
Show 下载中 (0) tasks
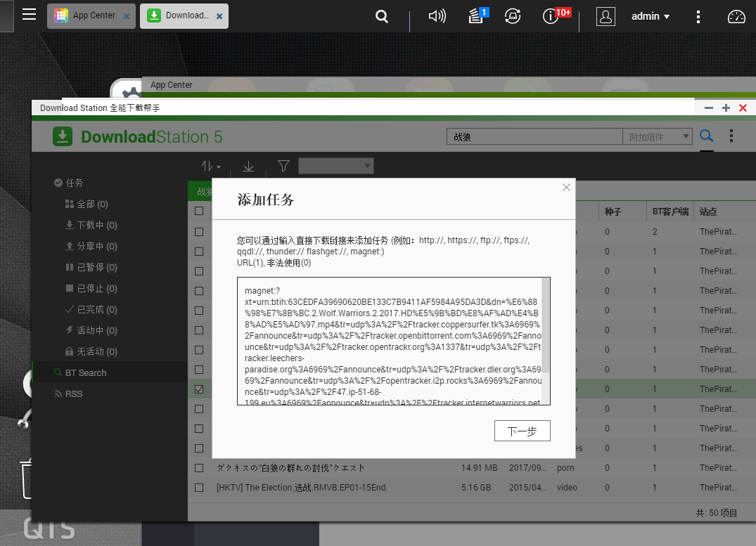point(91,225)
